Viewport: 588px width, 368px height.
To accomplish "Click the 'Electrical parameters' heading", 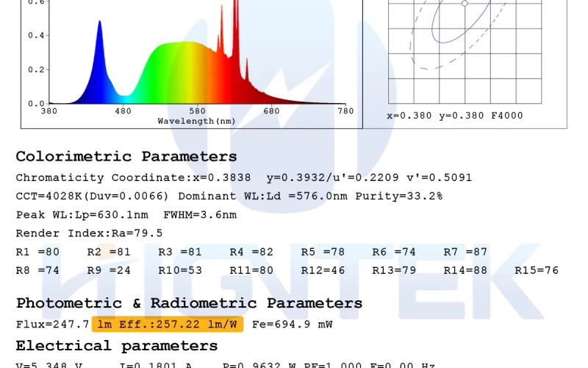I will [117, 346].
